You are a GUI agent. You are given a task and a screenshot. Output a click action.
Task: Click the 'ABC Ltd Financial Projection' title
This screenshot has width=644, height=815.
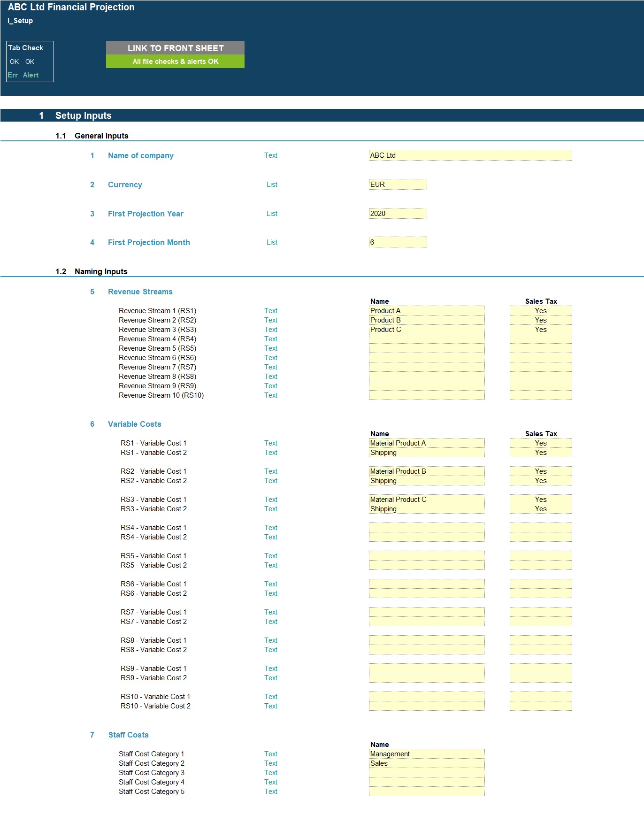tap(71, 7)
